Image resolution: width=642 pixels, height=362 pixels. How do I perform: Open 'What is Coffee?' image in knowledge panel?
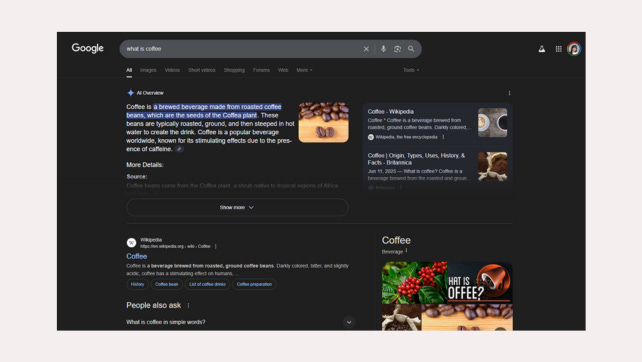480,283
